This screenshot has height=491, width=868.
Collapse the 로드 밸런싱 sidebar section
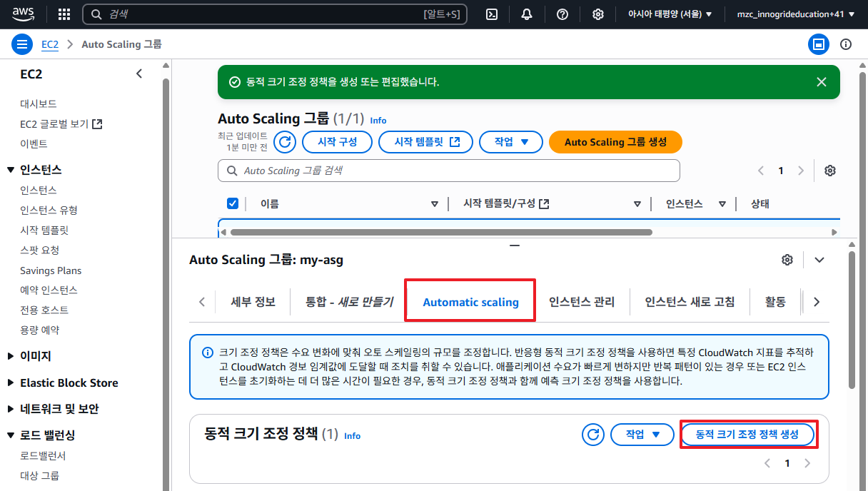(11, 435)
